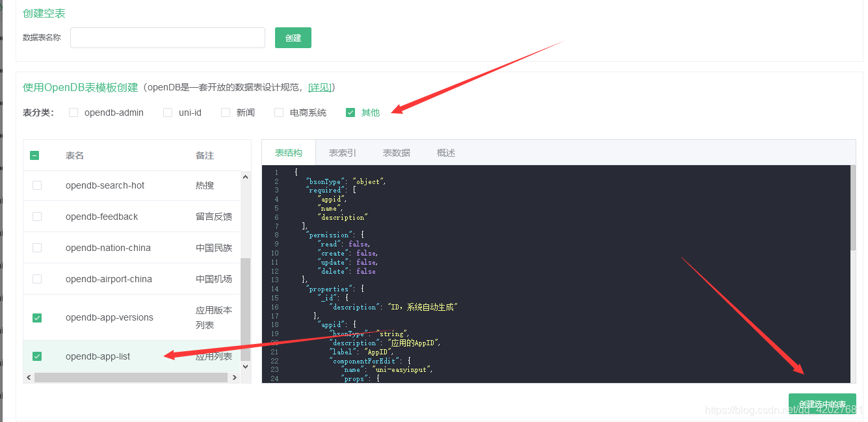Click the horizontal scrollbar right arrow
Viewport: 868px width, 422px height.
pyautogui.click(x=235, y=377)
